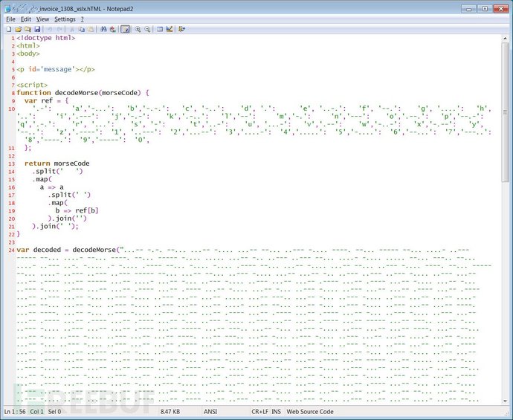The width and height of the screenshot is (513, 420).
Task: Create a new document from the toolbar
Action: [x=8, y=29]
